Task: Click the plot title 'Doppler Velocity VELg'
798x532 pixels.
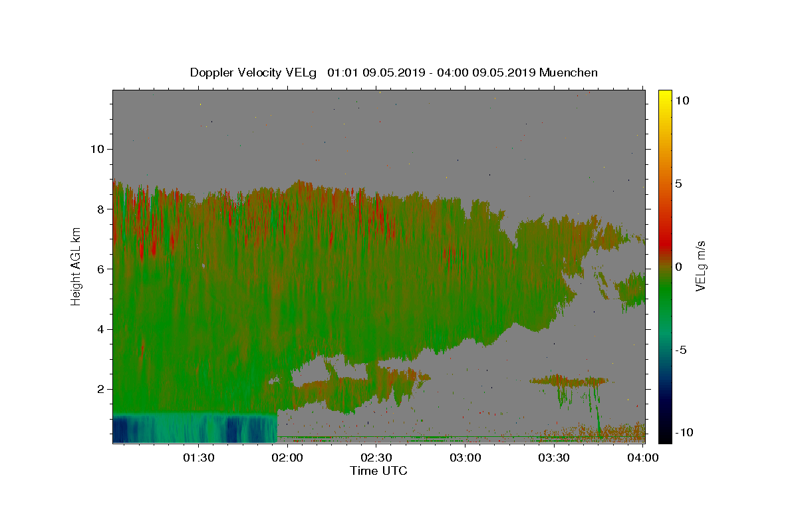Action: (x=253, y=72)
